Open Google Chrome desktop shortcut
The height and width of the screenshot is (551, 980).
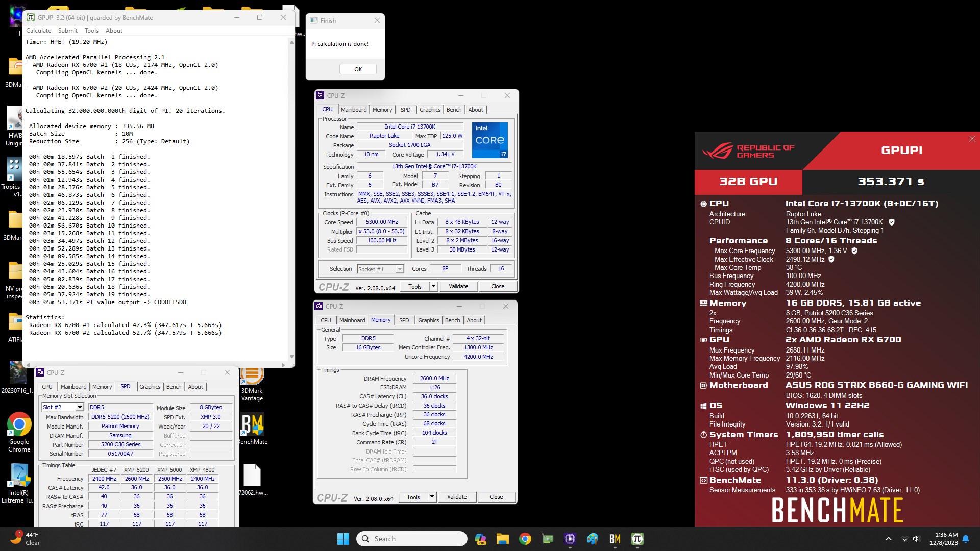(x=19, y=432)
